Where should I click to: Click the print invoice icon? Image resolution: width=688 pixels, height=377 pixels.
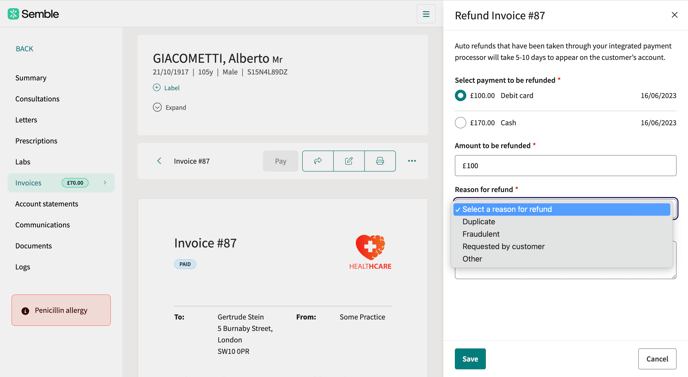point(380,161)
